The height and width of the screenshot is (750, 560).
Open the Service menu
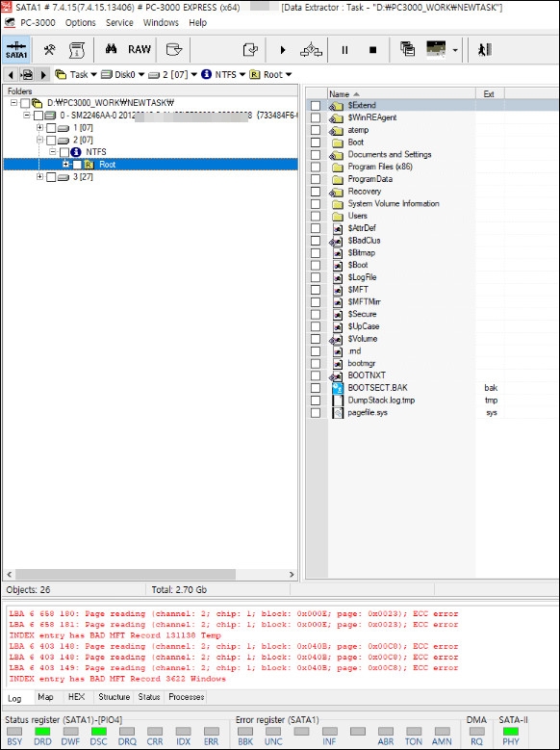click(x=119, y=22)
